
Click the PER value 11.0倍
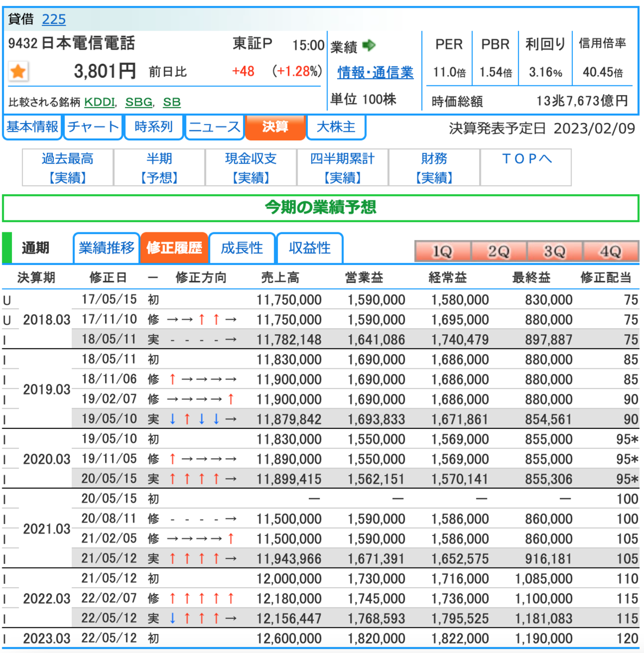(449, 72)
